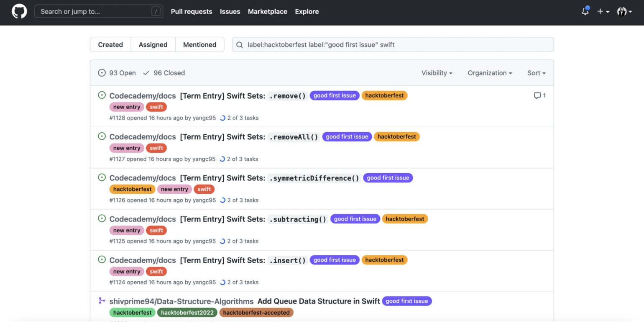
Task: Select the Mentioned tab
Action: tap(200, 44)
